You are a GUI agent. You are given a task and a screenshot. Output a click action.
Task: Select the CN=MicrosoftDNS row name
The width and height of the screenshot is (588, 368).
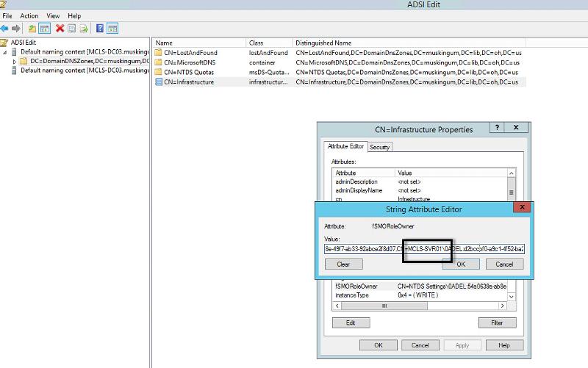click(190, 62)
